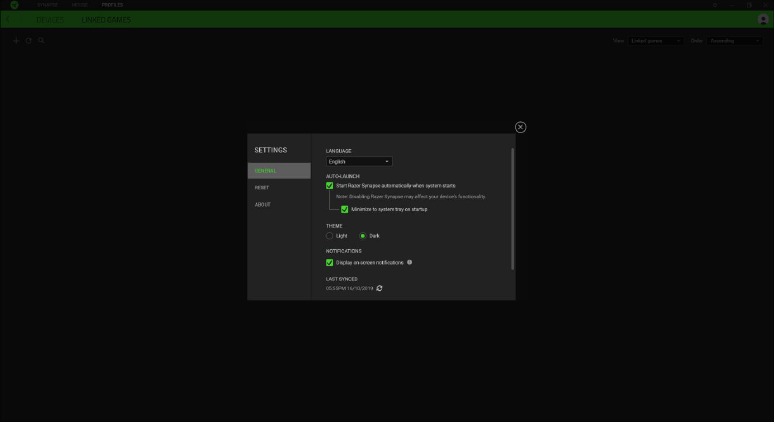Close the Settings dialog with X icon
The width and height of the screenshot is (775, 426).
coord(520,127)
